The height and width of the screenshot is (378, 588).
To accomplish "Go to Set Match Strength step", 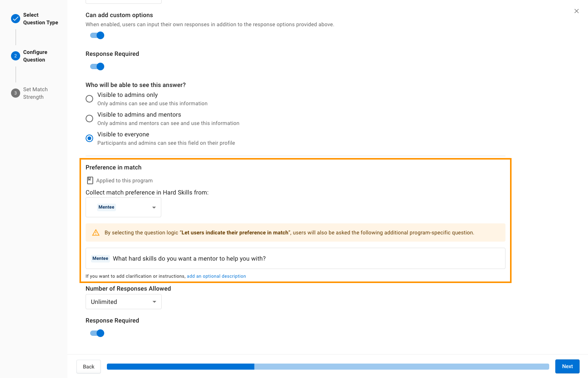I will point(35,93).
